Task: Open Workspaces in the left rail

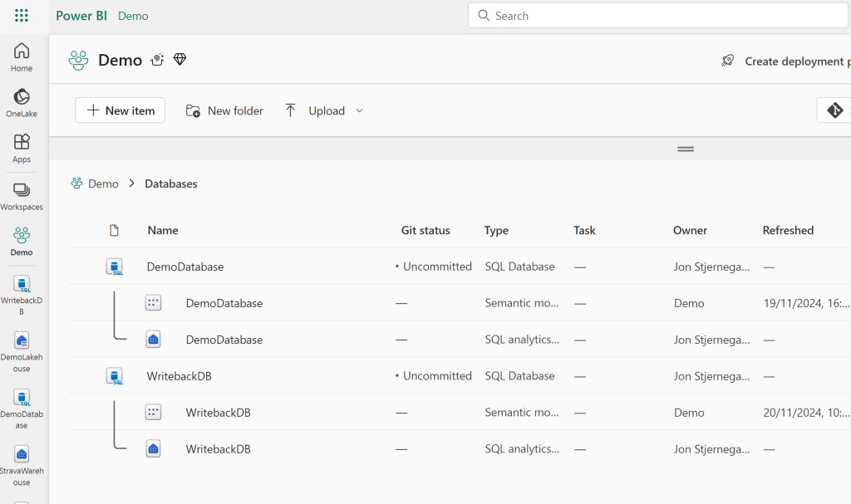Action: click(22, 196)
